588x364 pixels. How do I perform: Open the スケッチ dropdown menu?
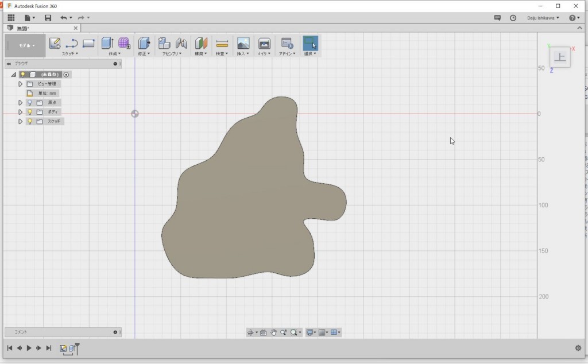click(70, 53)
